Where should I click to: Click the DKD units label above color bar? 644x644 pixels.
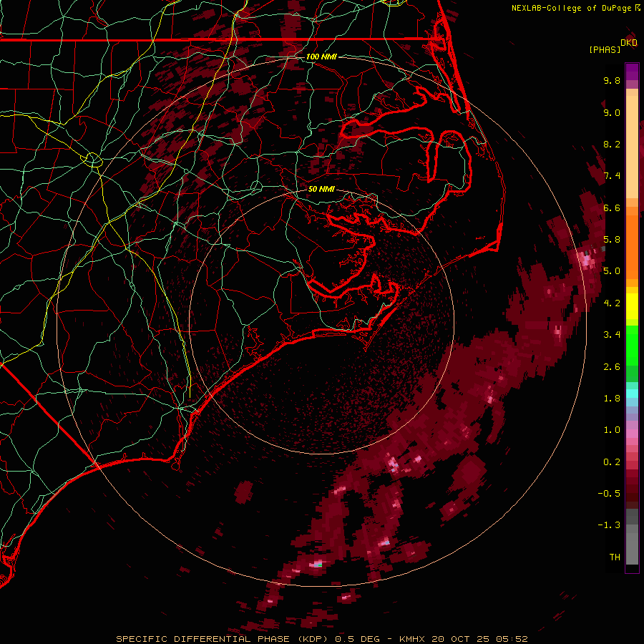[629, 43]
